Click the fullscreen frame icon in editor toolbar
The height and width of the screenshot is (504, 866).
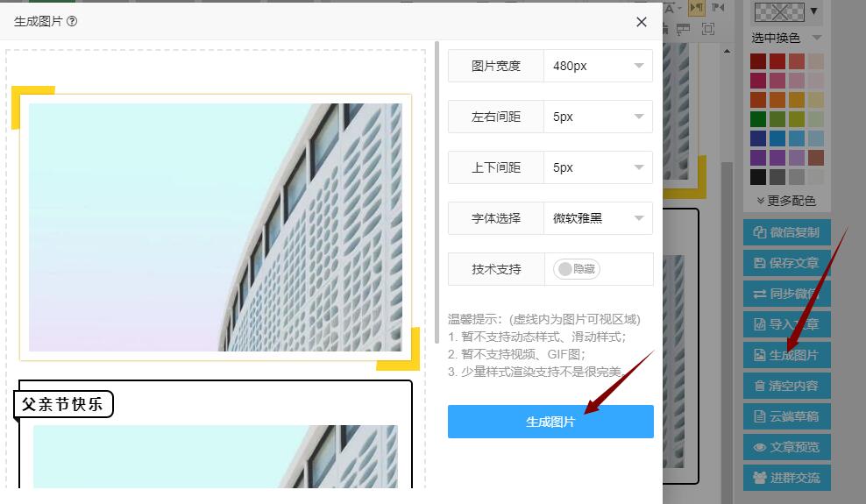pos(707,29)
